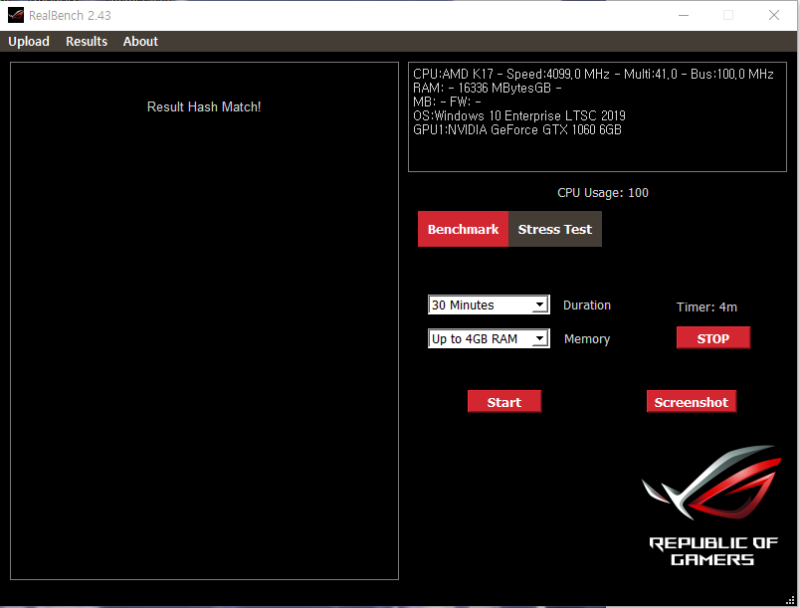Click the 'OS:Windows 10 Enterprise LTSC 2019' line
The width and height of the screenshot is (800, 608).
pyautogui.click(x=519, y=116)
